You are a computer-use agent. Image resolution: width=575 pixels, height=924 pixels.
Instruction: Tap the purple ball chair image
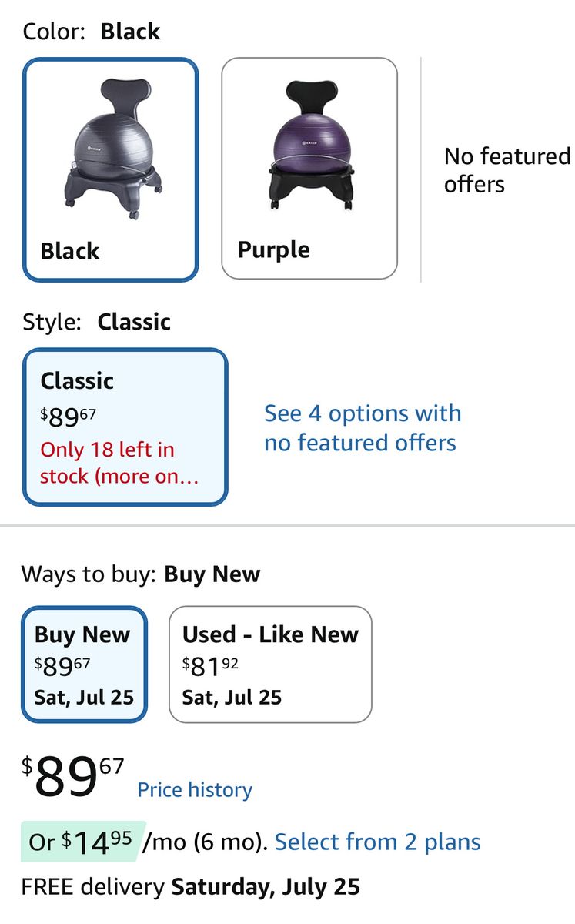[x=308, y=145]
